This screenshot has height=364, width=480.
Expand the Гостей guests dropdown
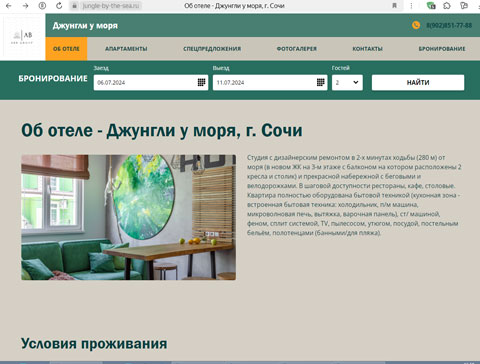[347, 82]
